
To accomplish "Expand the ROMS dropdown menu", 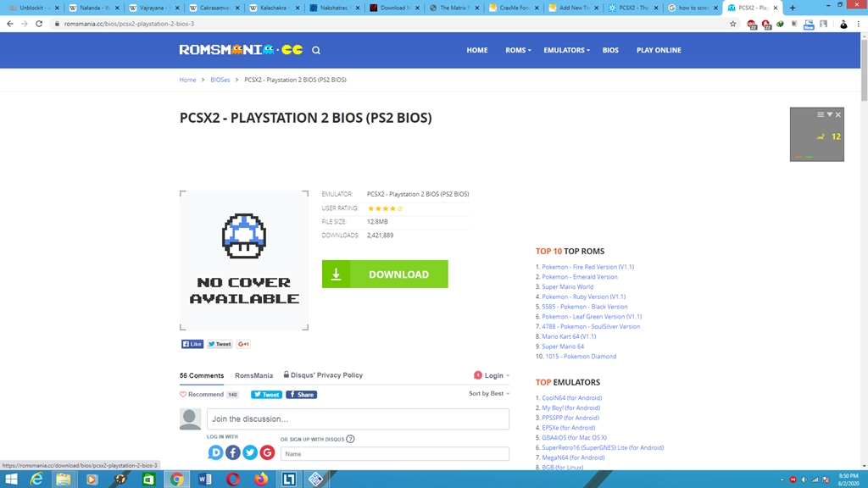I will click(518, 50).
